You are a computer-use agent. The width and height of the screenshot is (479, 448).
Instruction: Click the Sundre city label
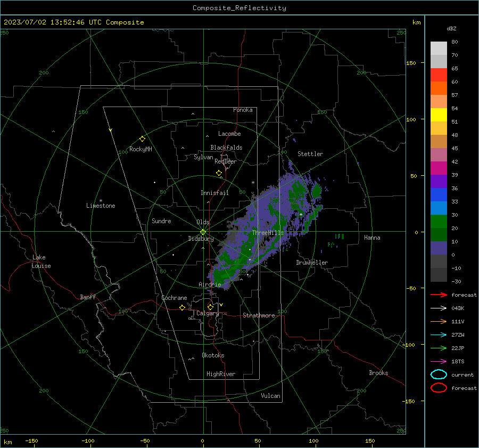tap(161, 221)
